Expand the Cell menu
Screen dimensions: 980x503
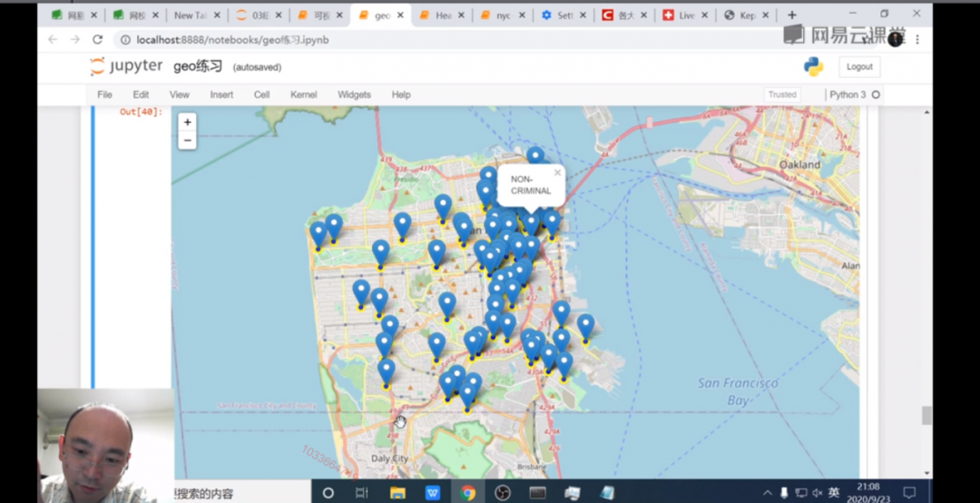click(x=261, y=94)
